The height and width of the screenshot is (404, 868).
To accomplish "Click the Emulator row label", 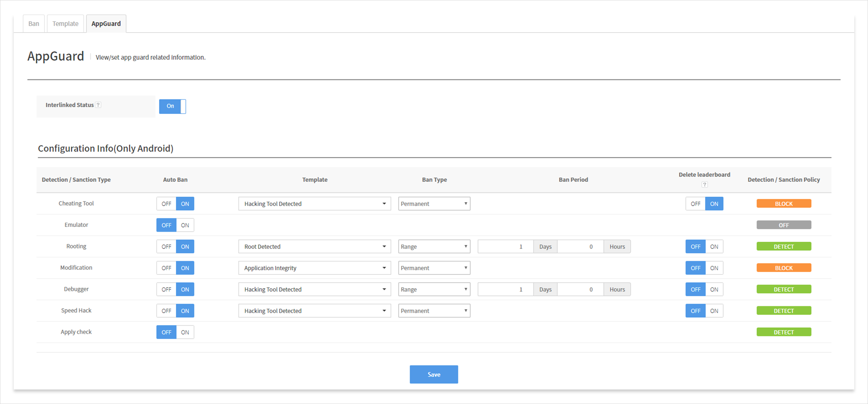I will 76,225.
